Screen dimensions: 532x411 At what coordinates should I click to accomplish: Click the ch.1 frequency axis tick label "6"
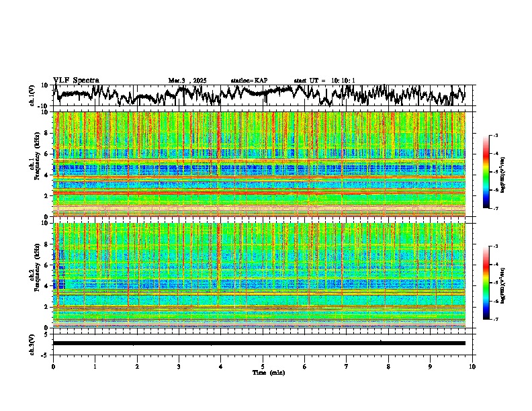pyautogui.click(x=47, y=154)
